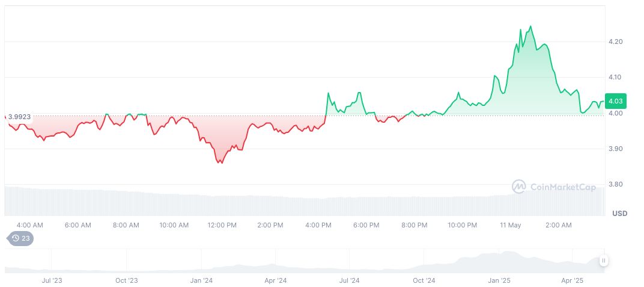Screen dimensions: 644x287
Task: Click the 8:00 PM time axis label
Action: 415,225
